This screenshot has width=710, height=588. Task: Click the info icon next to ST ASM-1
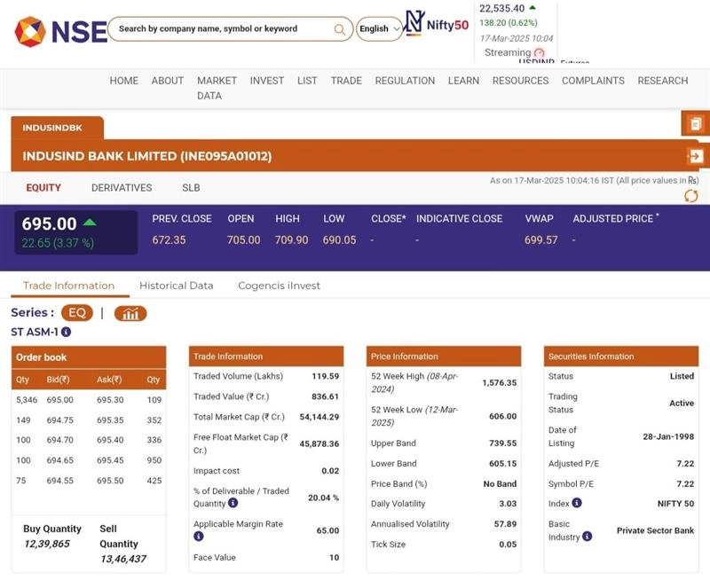tap(66, 332)
